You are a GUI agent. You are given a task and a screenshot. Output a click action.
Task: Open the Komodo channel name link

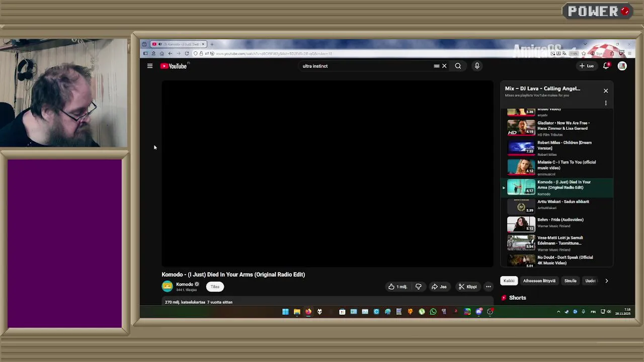pyautogui.click(x=185, y=284)
